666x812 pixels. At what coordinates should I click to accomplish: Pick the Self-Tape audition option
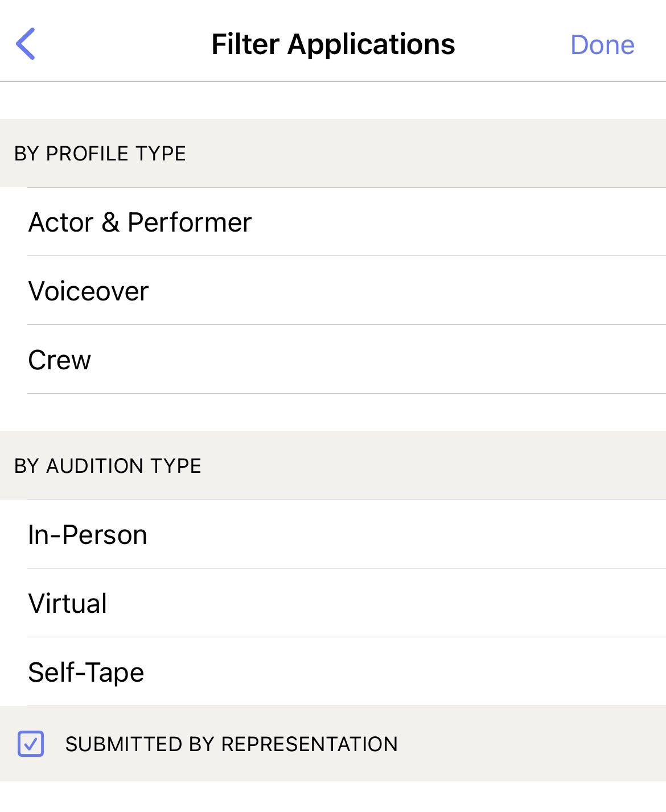click(x=333, y=672)
